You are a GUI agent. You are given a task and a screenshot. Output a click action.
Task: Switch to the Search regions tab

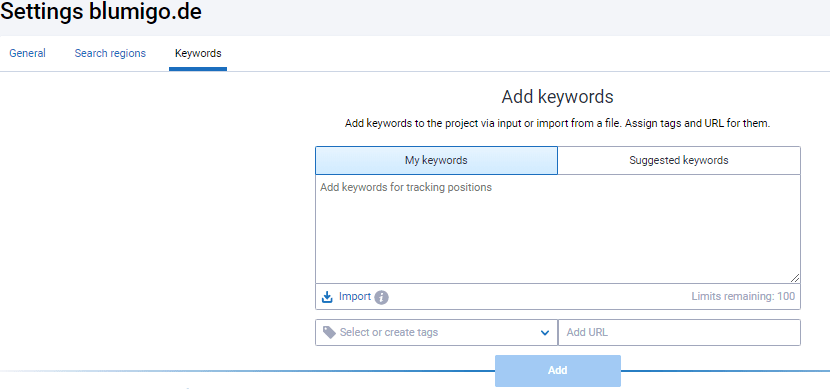110,53
